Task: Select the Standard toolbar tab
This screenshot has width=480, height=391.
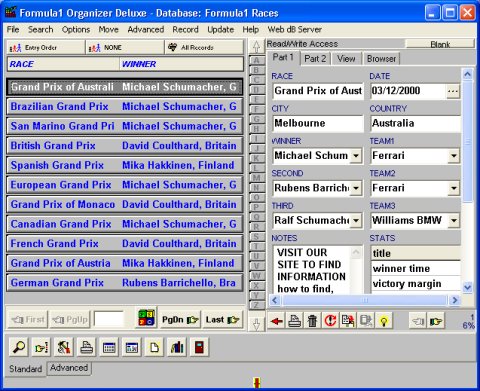Action: pyautogui.click(x=26, y=369)
